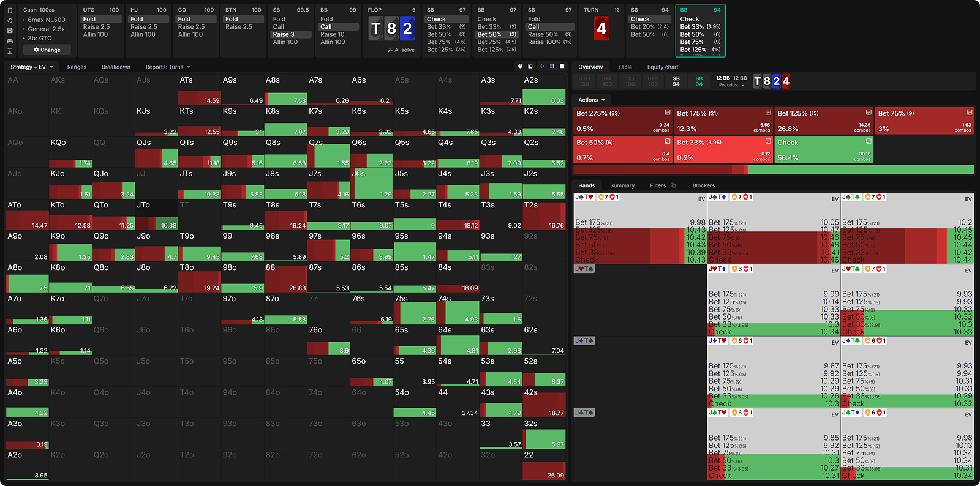Click the Change settings button
Screen dimensions: 980x486
pyautogui.click(x=47, y=50)
